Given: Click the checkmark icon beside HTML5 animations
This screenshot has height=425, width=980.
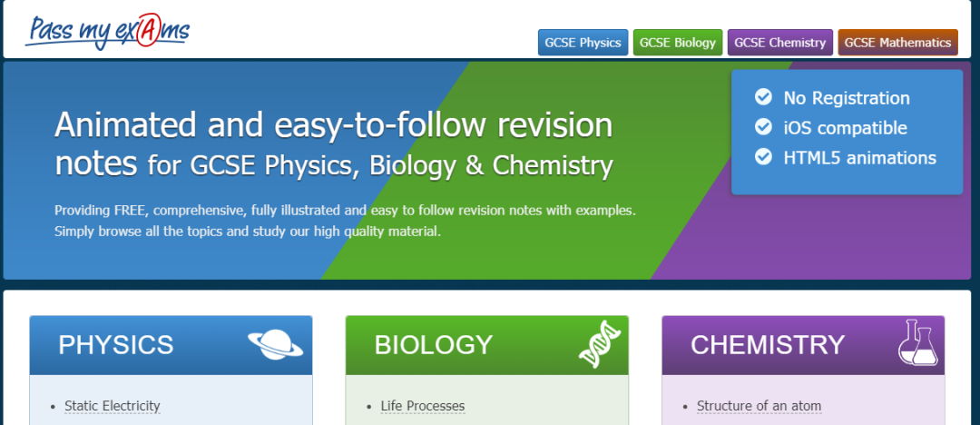Looking at the screenshot, I should point(763,156).
